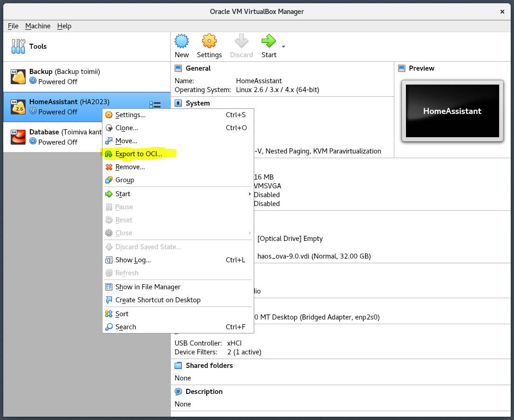The width and height of the screenshot is (514, 420).
Task: Click the Description section speech bubble icon
Action: point(178,392)
